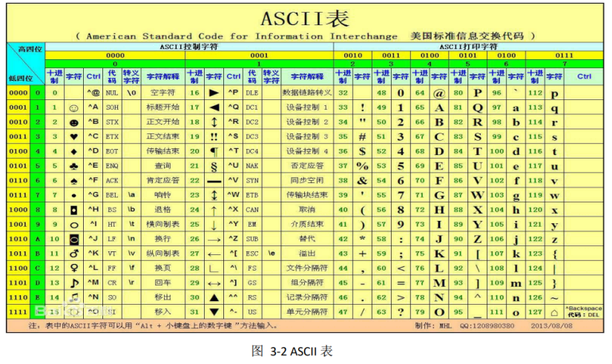Select the section sign for decimal 21

tap(214, 167)
